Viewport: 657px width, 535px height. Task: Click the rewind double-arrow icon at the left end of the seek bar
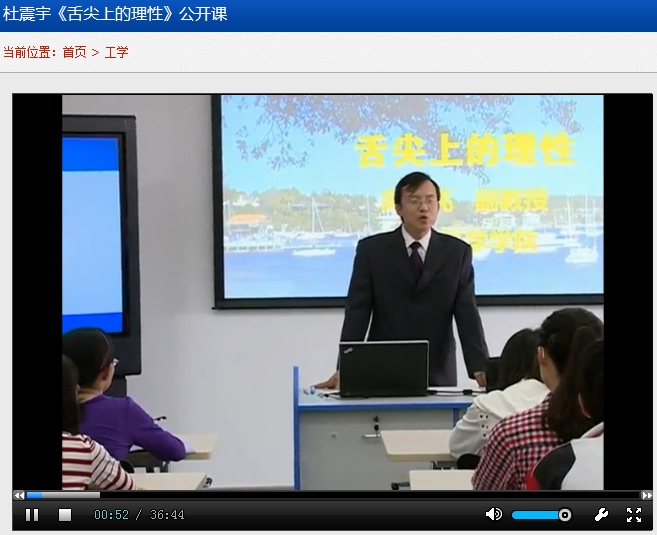point(19,495)
